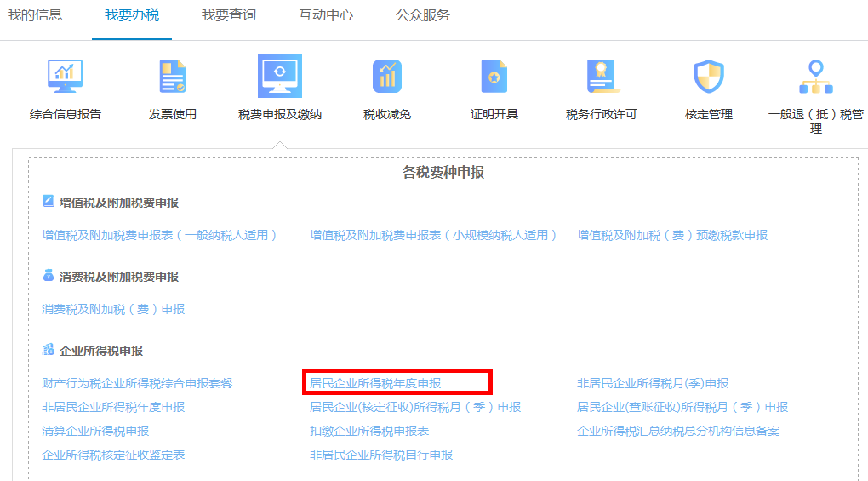This screenshot has height=481, width=868.
Task: Click the 证明开具 label text
Action: [494, 115]
